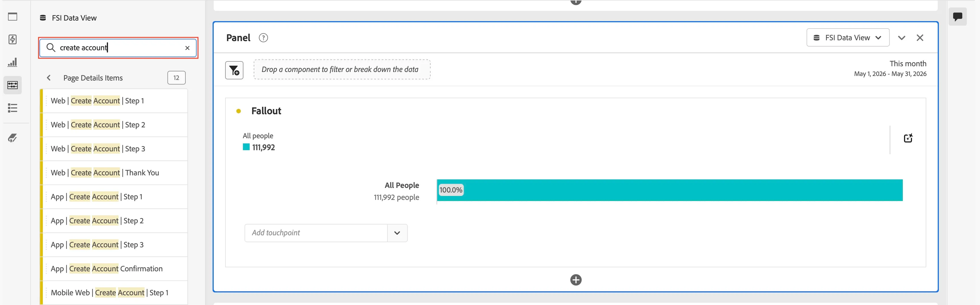Expand the Add touchpoint dropdown arrow
Screen dimensions: 980x305
coord(397,233)
